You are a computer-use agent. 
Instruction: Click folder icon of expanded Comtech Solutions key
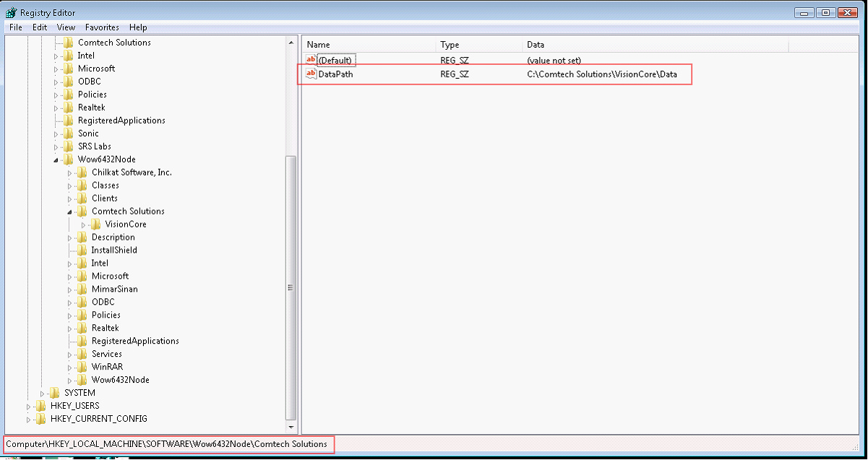pyautogui.click(x=82, y=212)
